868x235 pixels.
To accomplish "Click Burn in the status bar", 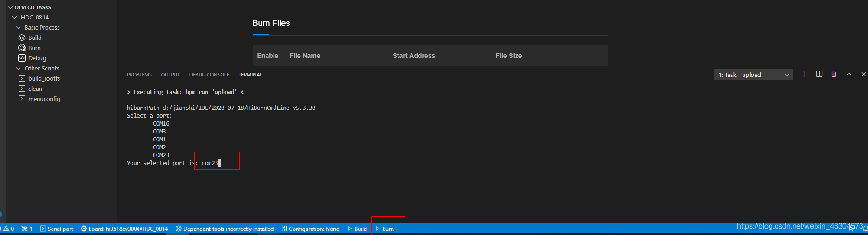I will (385, 229).
